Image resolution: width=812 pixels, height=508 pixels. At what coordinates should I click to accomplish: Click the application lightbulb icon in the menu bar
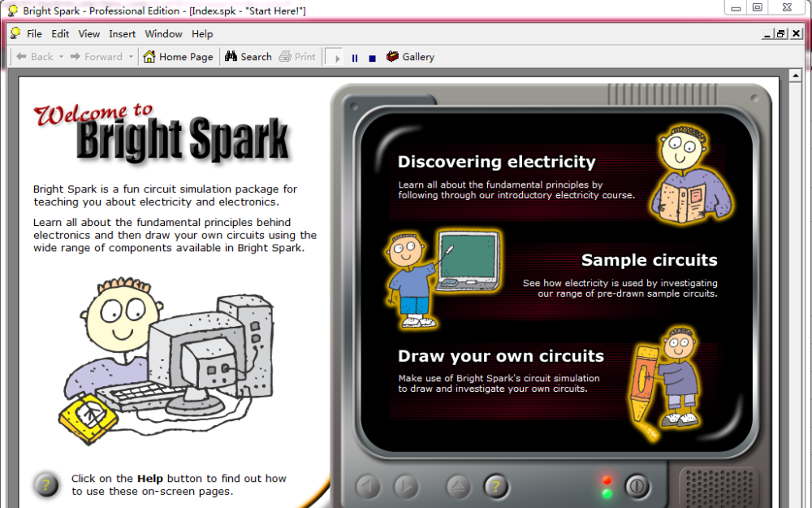(15, 33)
